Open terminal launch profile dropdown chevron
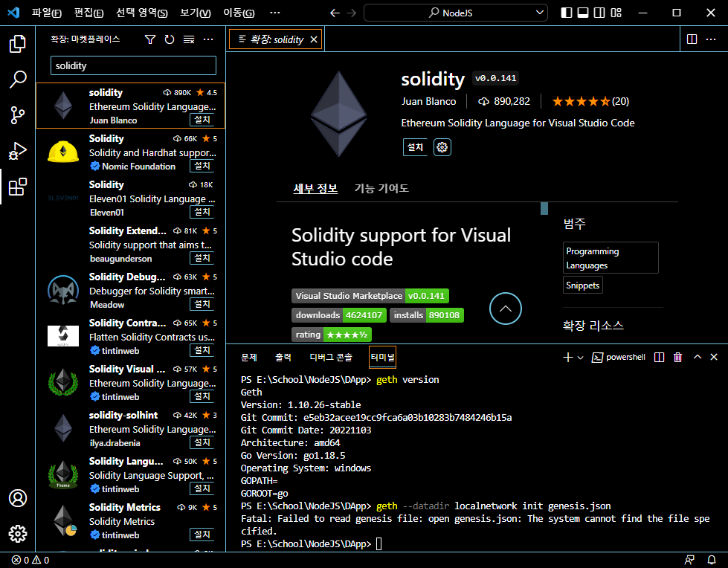Screen dimensions: 728x568 (580, 358)
